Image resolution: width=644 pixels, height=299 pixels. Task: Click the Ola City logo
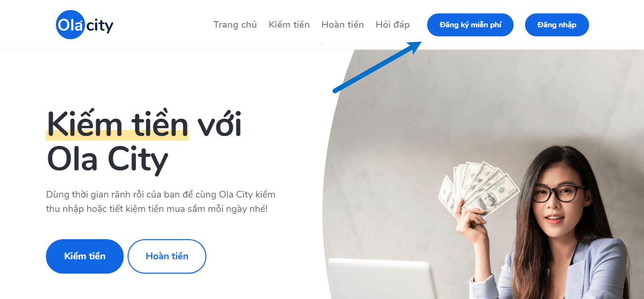[85, 24]
